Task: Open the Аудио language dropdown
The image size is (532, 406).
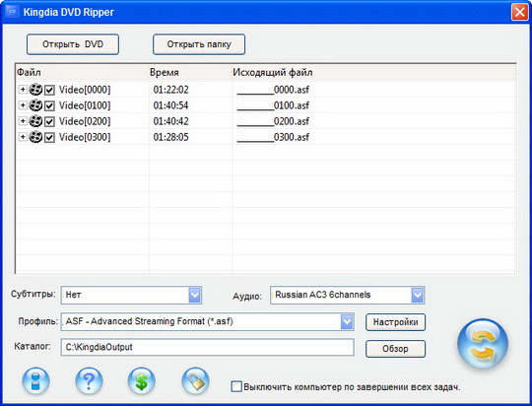Action: point(418,295)
